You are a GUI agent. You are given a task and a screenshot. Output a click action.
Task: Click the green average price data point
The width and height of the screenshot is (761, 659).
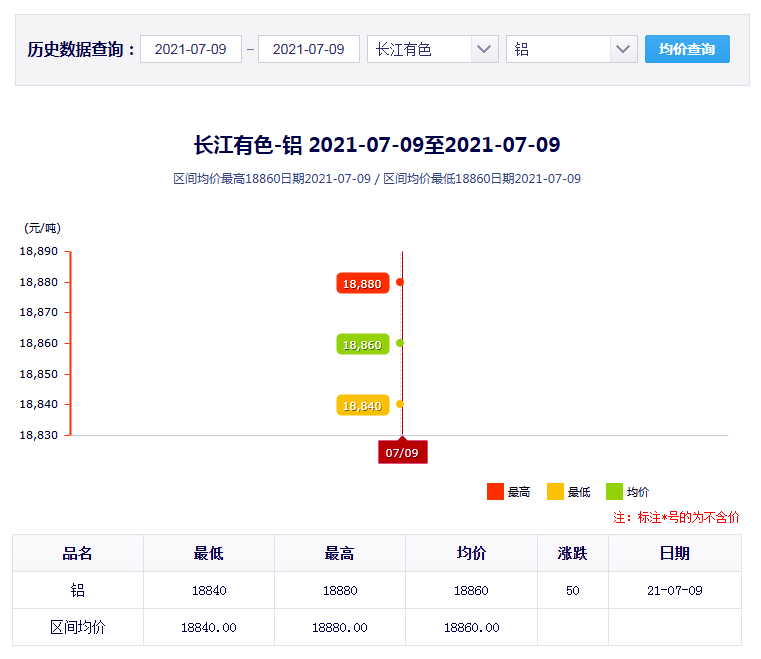(x=400, y=343)
